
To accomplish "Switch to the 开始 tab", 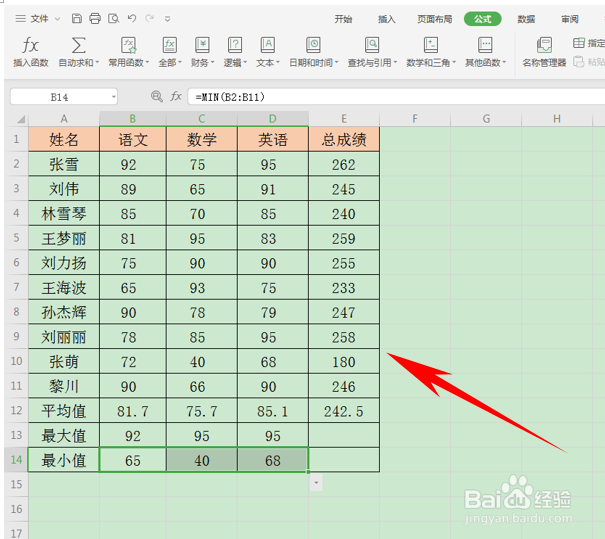I will point(343,19).
